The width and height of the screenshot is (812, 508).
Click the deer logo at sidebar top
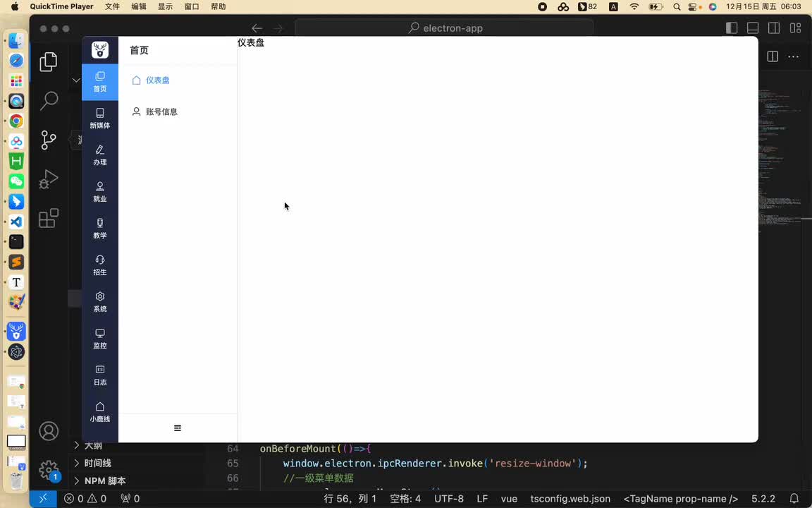coord(100,50)
